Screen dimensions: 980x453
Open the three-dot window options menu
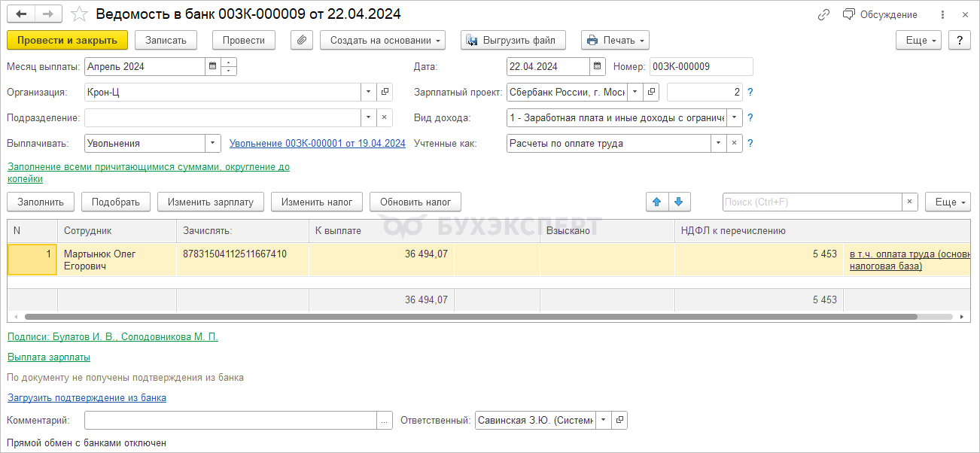coord(942,14)
